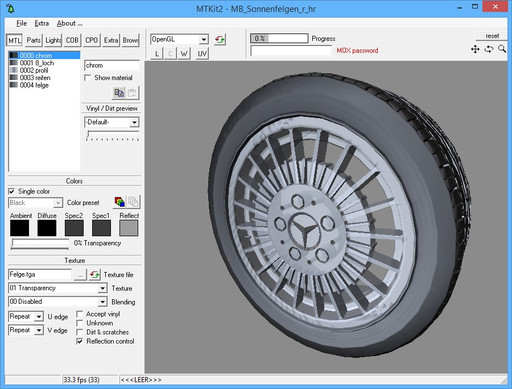Select the zoom magnifier tool
The image size is (512, 389).
[502, 49]
